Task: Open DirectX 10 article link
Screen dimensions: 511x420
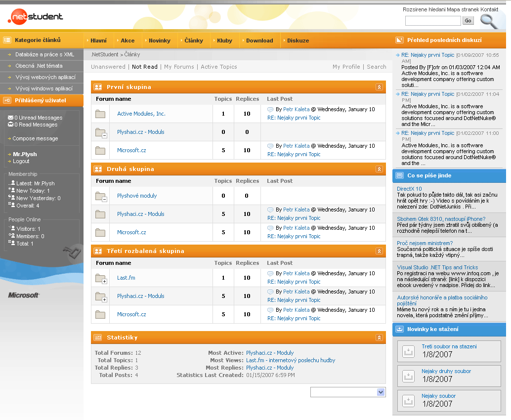Action: point(409,189)
